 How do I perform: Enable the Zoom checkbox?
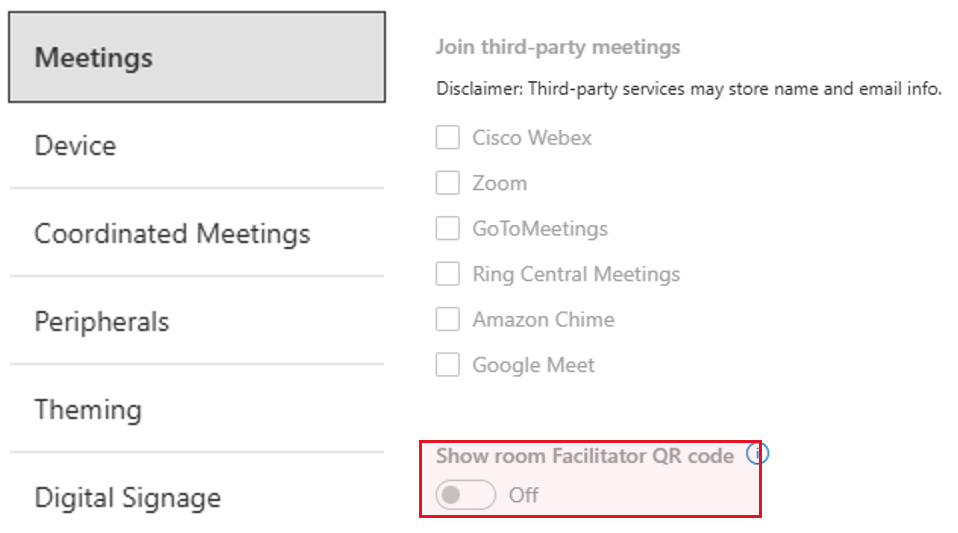point(447,183)
